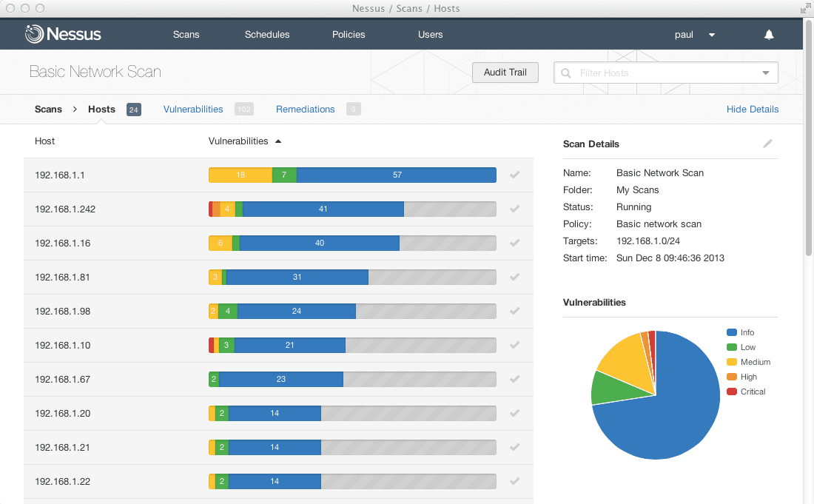Click the Vulnerabilities count badge showing 102
814x504 pixels.
tap(243, 109)
